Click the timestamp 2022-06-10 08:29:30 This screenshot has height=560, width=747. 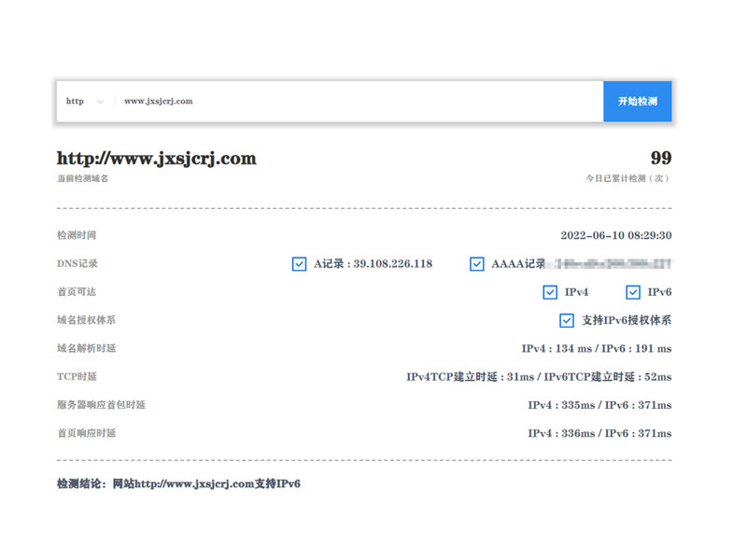615,236
